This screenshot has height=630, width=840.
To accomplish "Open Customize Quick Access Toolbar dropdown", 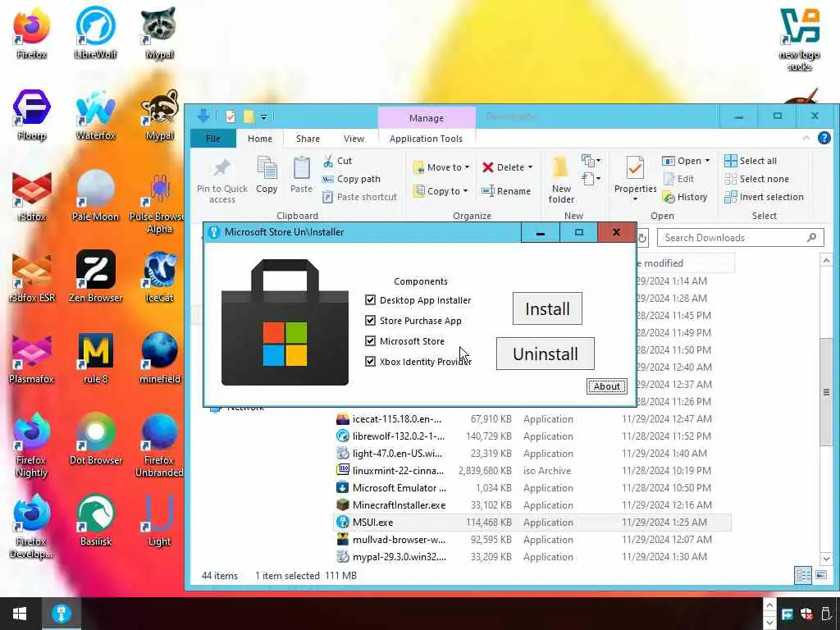I will [263, 116].
